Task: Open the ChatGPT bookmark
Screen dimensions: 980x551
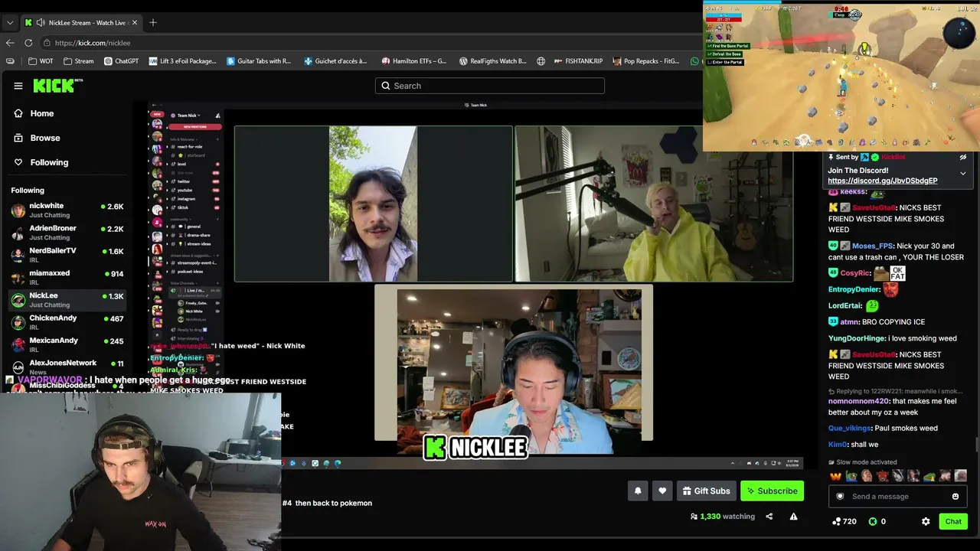Action: pyautogui.click(x=121, y=61)
